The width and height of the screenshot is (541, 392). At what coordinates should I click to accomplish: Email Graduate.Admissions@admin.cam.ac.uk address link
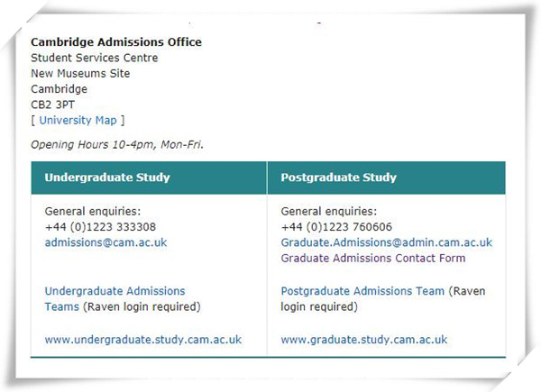point(387,242)
